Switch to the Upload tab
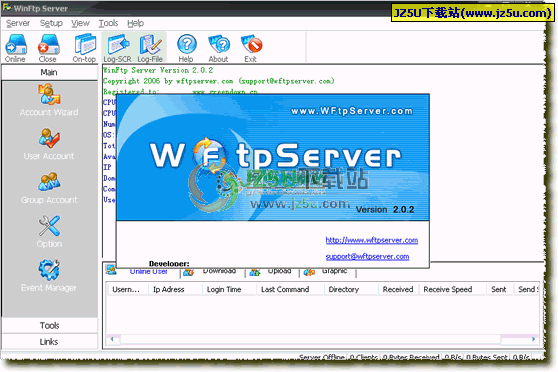The height and width of the screenshot is (372, 558). pos(279,271)
